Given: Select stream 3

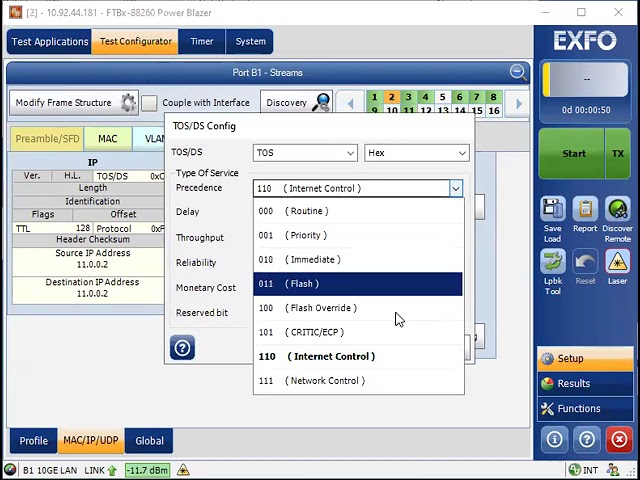Looking at the screenshot, I should tap(409, 97).
